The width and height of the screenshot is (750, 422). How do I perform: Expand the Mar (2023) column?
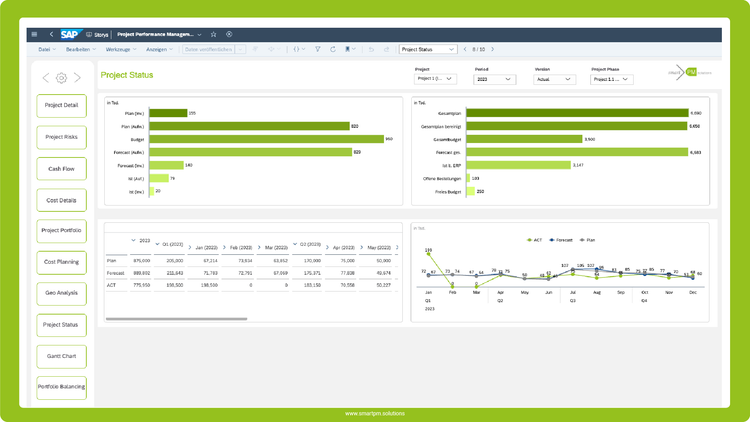coord(259,247)
